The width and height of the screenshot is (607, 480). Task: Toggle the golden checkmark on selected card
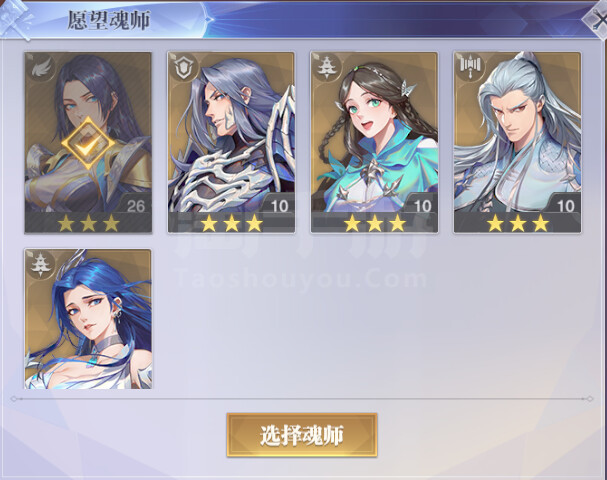pos(89,143)
